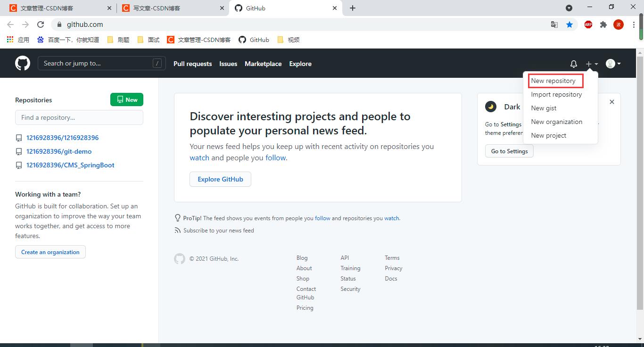Choose Import repository menu entry
Viewport: 644px width, 347px height.
pyautogui.click(x=556, y=94)
